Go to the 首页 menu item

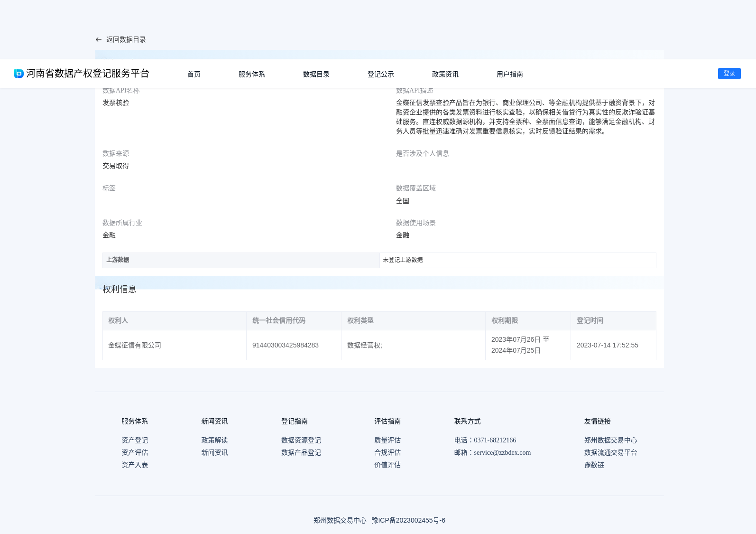(x=194, y=74)
